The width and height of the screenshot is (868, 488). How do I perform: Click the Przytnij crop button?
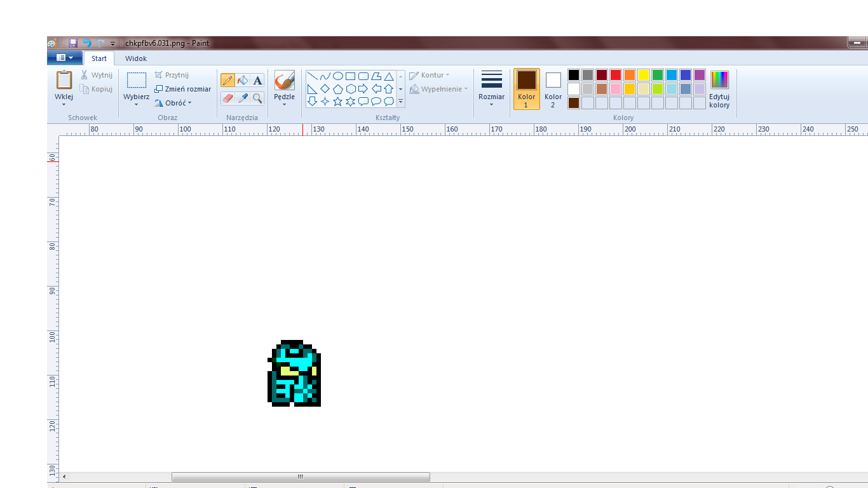[172, 75]
